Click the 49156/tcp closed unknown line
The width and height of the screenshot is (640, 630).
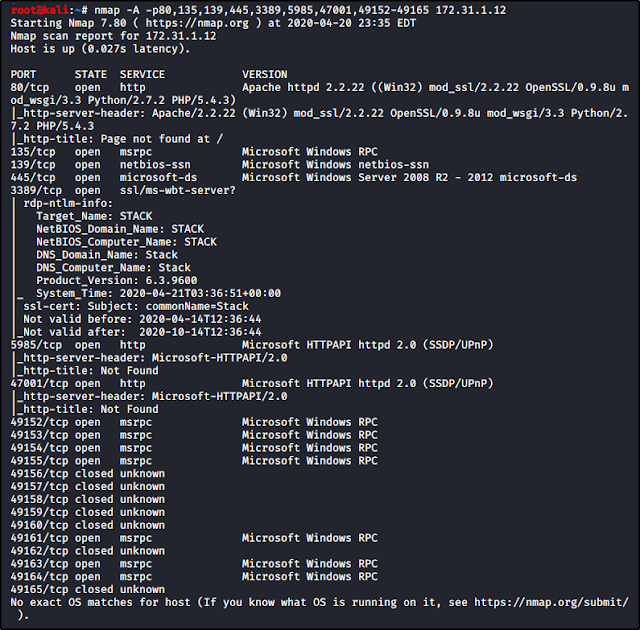point(87,473)
